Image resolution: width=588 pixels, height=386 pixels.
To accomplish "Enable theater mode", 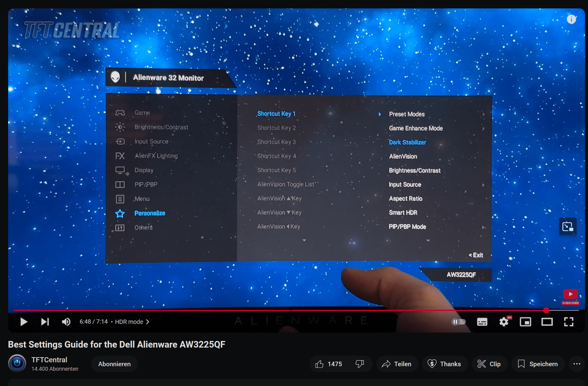I will point(547,322).
